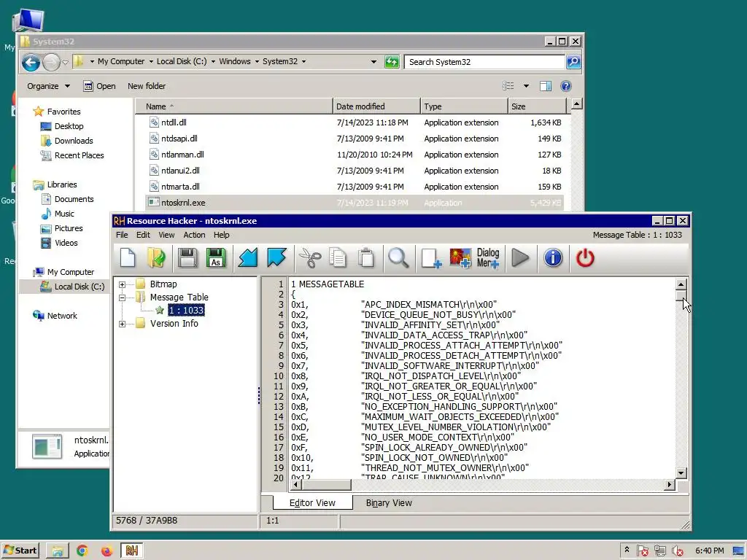Exit Resource Hacker with the red power icon
Image resolution: width=747 pixels, height=560 pixels.
pyautogui.click(x=585, y=258)
